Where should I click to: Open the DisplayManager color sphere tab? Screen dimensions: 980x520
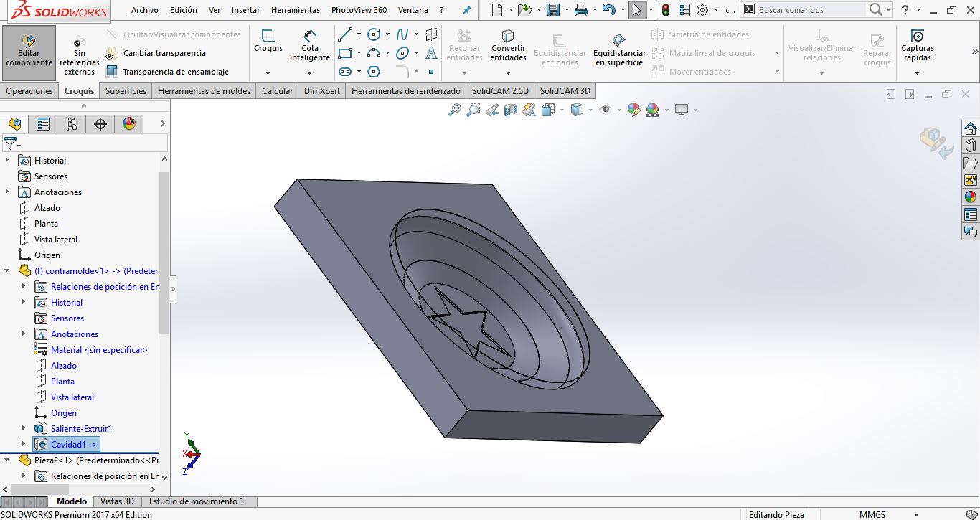tap(129, 124)
